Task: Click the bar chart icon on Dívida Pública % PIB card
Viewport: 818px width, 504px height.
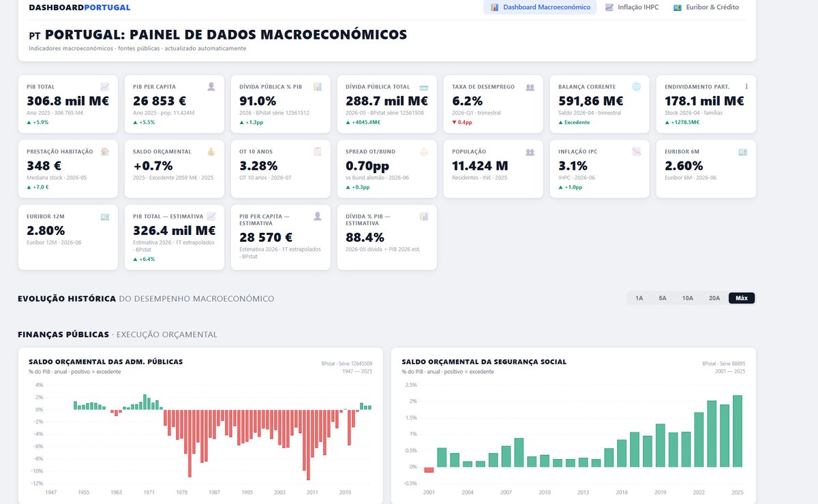Action: 318,86
